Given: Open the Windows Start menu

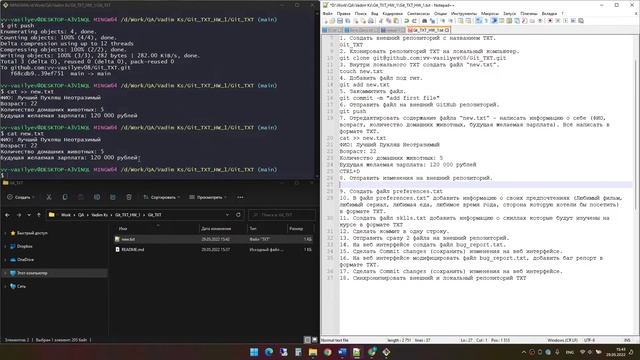Looking at the screenshot, I should point(254,352).
